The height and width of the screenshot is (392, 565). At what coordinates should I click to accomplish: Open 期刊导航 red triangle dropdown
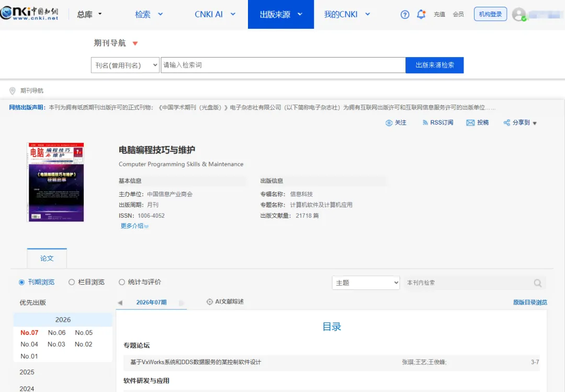click(x=135, y=43)
